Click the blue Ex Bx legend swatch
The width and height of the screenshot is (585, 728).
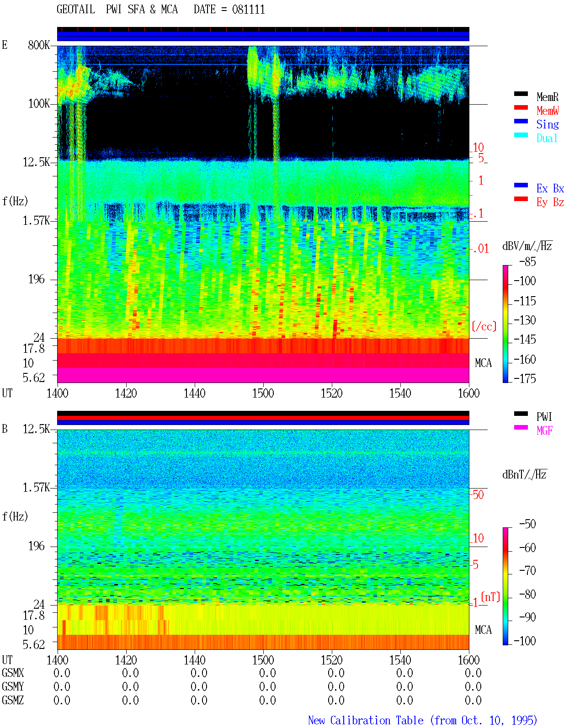[521, 185]
